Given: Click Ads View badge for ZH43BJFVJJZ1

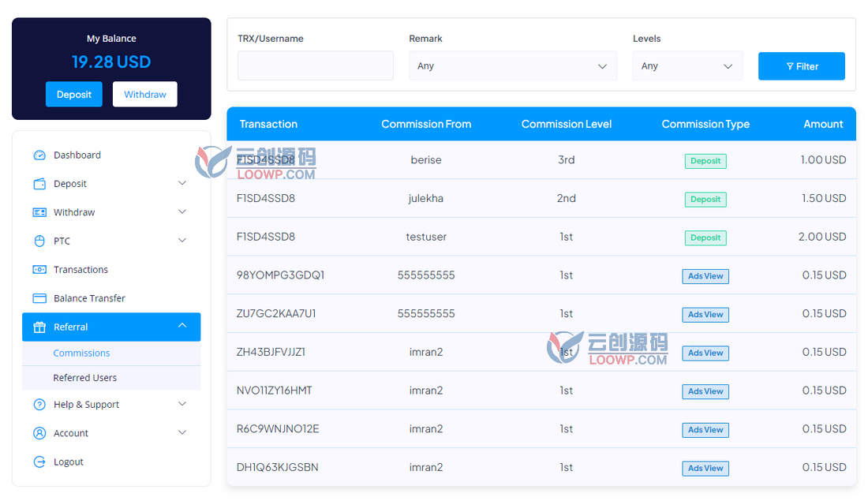Looking at the screenshot, I should tap(705, 353).
